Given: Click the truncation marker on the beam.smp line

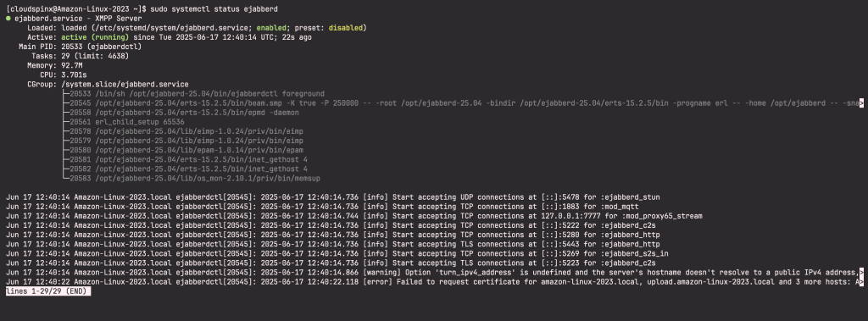Looking at the screenshot, I should pos(861,103).
